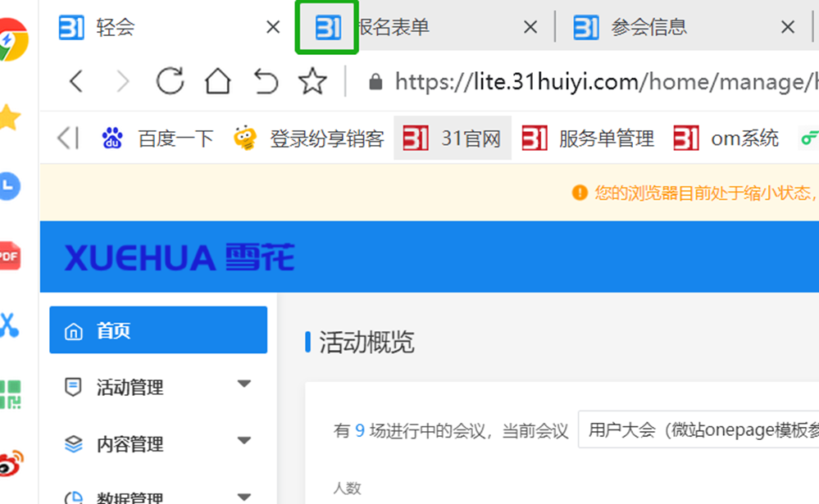Expand the 活动管理 menu arrow
This screenshot has height=504, width=819.
[x=243, y=384]
